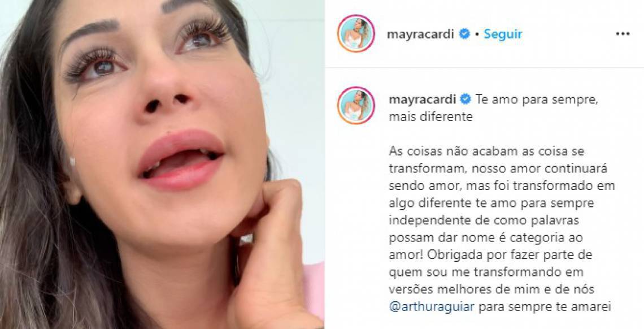Click the woman's lips in the photo
This screenshot has width=644, height=329.
tap(181, 160)
